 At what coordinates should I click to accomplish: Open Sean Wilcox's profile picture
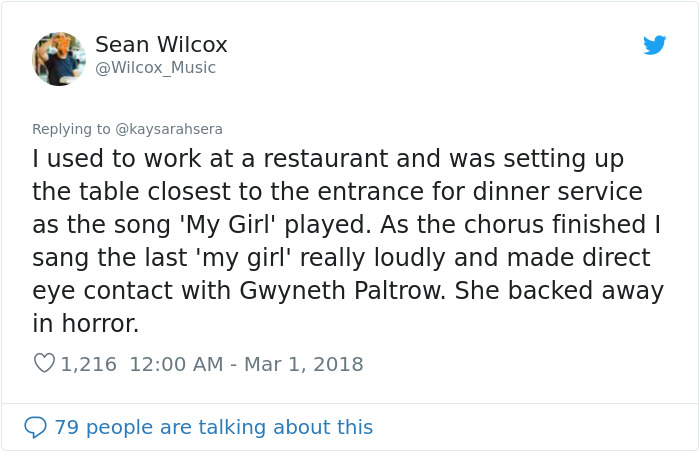pos(59,59)
